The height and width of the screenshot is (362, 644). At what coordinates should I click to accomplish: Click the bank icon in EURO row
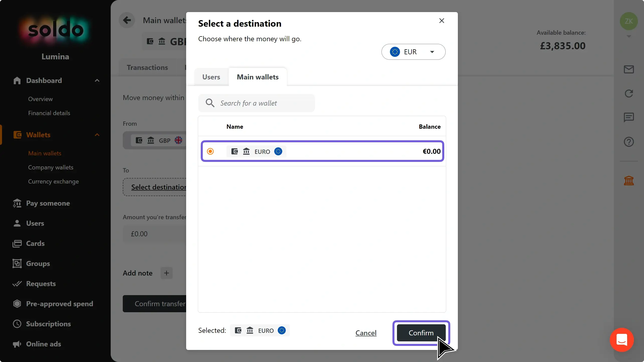pyautogui.click(x=246, y=151)
